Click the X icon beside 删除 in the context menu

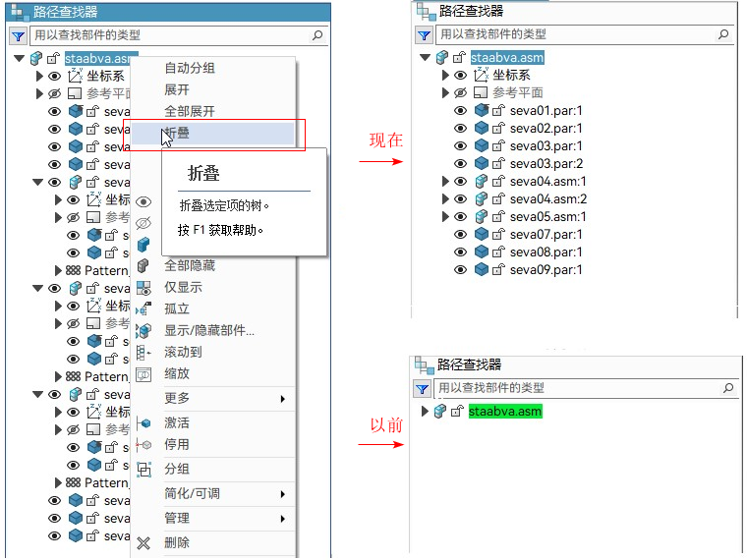(144, 542)
